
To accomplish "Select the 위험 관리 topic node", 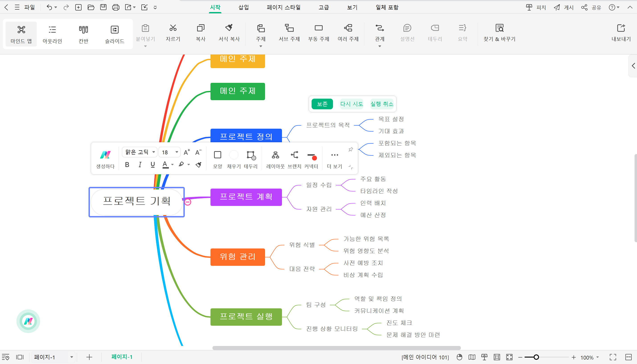I will [238, 257].
